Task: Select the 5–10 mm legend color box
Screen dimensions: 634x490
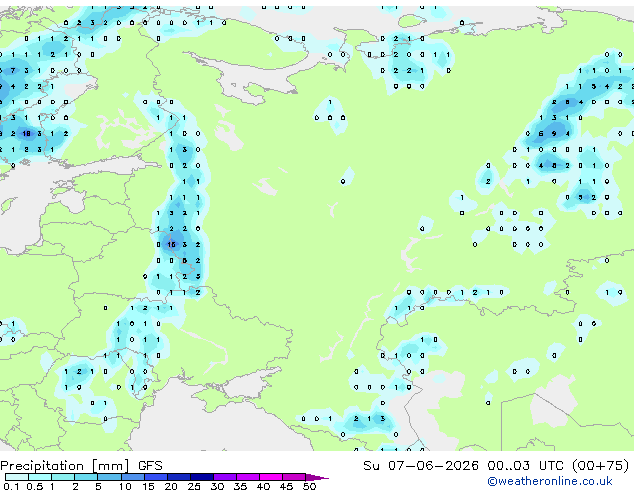Action: pos(110,477)
